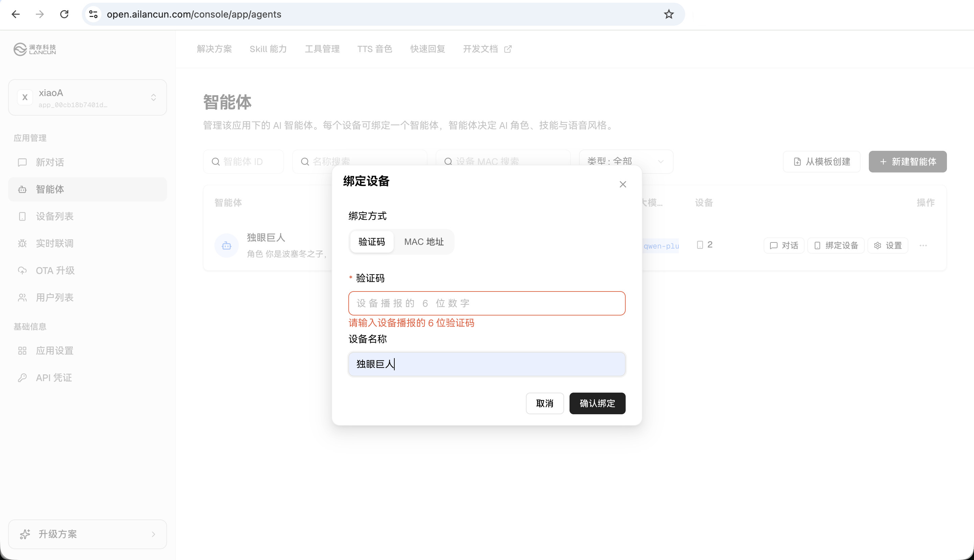Go back with the browser back arrow
Viewport: 974px width, 560px height.
(15, 14)
